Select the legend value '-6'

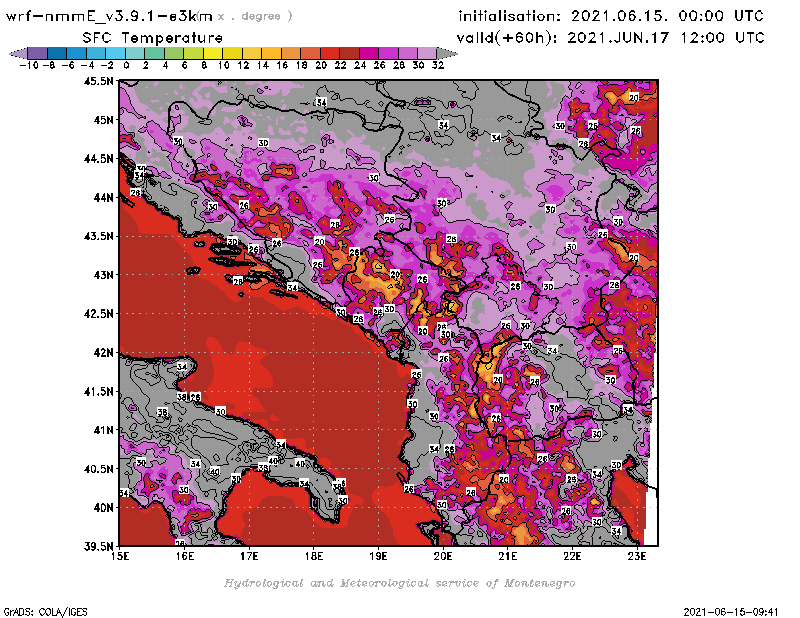68,66
